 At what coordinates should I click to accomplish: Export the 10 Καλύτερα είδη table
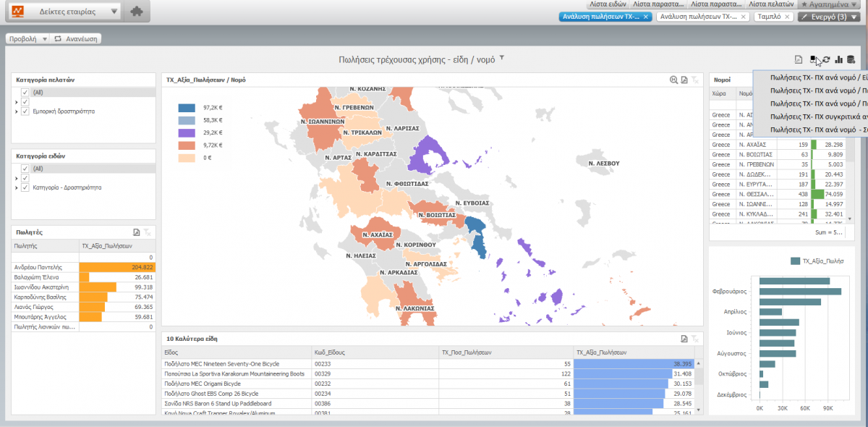tap(684, 339)
